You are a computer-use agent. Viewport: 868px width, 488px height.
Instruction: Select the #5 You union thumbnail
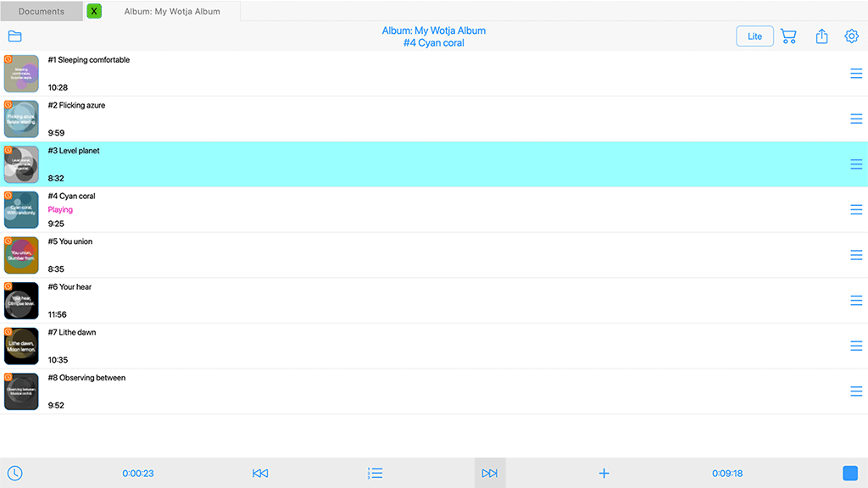coord(21,255)
